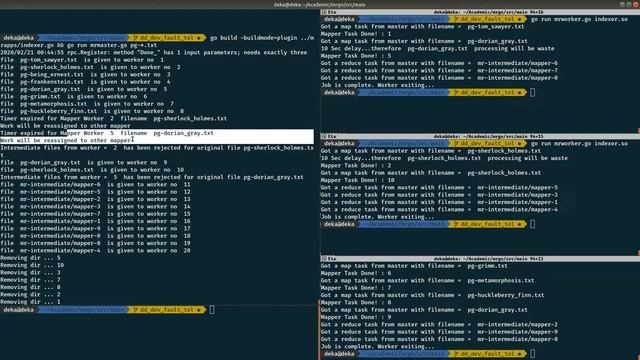Click 'mr-intermediate/mapper-4 is given to worker no 20'
The height and width of the screenshot is (360, 640).
click(96, 251)
